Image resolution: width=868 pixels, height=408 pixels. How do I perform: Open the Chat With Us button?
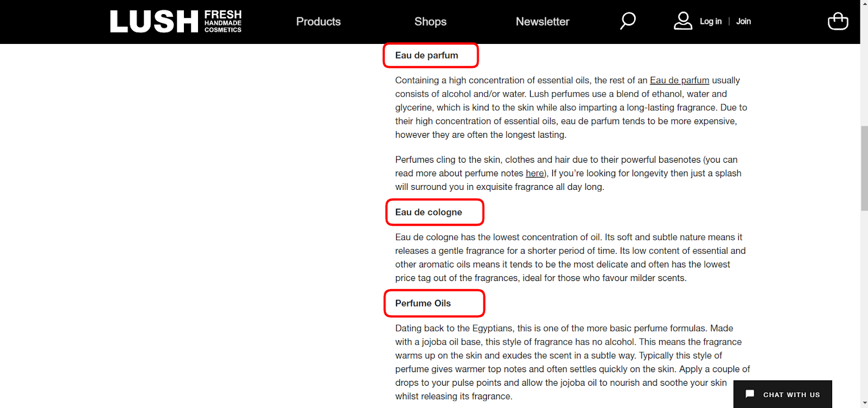point(782,394)
